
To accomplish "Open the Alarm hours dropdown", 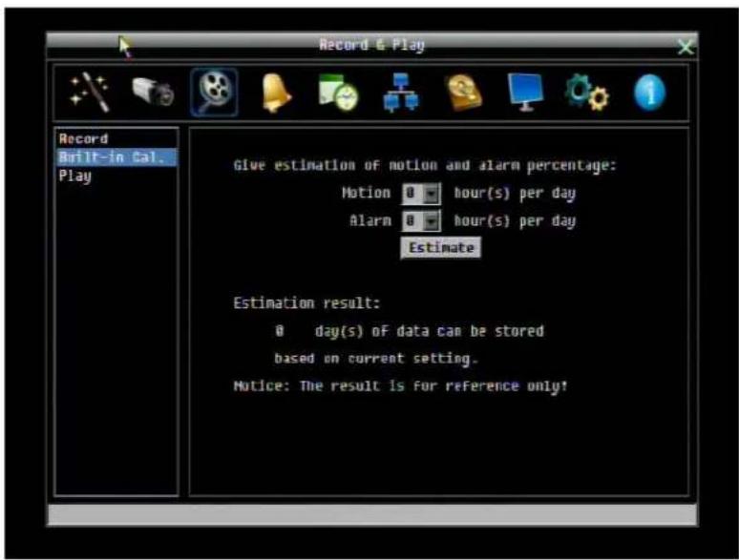I will (x=421, y=221).
